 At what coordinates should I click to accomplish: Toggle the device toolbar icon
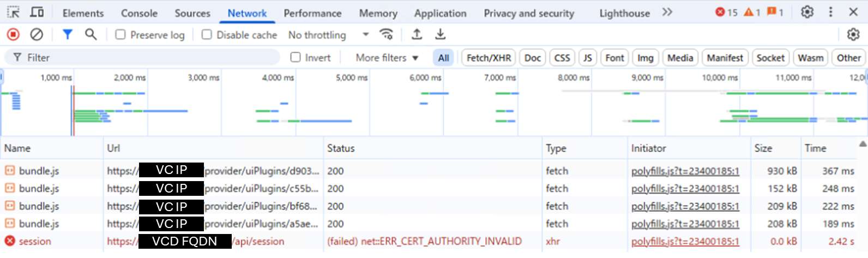37,13
